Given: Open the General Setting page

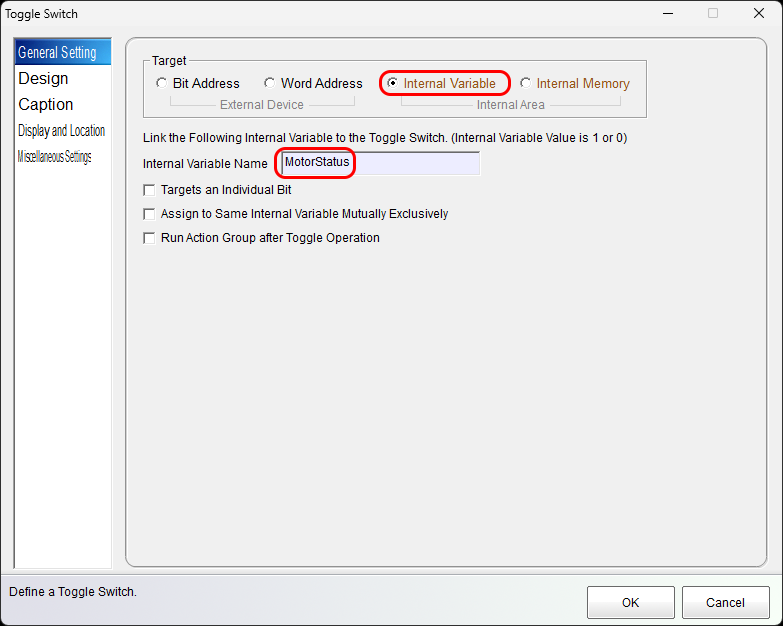Looking at the screenshot, I should coord(57,53).
